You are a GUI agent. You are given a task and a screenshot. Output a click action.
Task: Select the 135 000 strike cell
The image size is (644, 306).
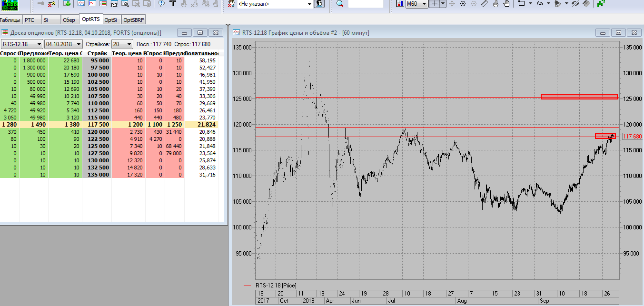[x=97, y=175]
